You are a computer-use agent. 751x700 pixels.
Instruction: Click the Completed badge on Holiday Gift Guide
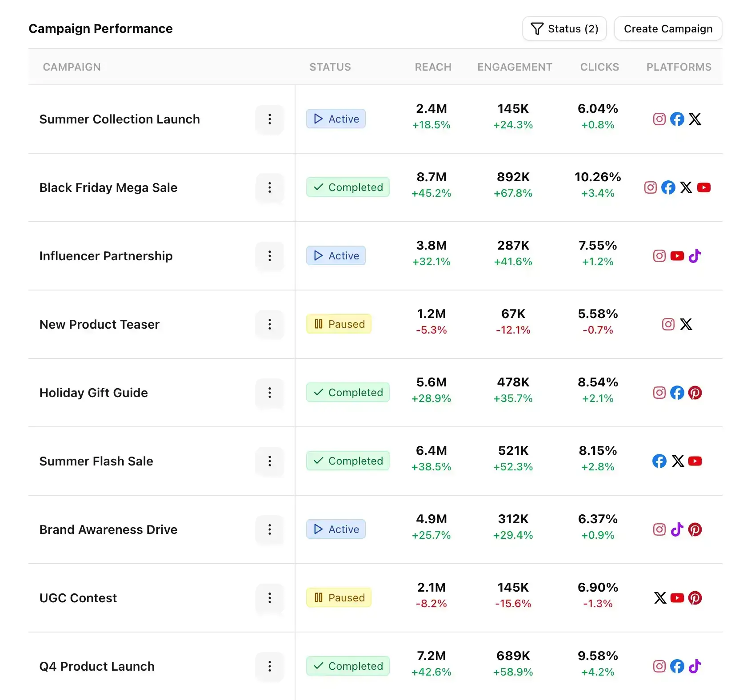(x=348, y=392)
